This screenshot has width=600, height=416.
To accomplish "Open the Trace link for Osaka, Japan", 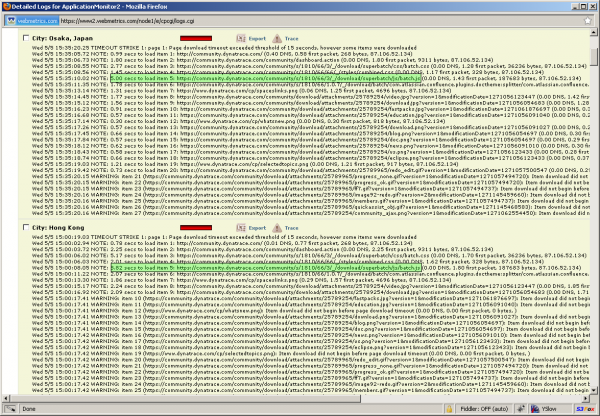I will [292, 39].
